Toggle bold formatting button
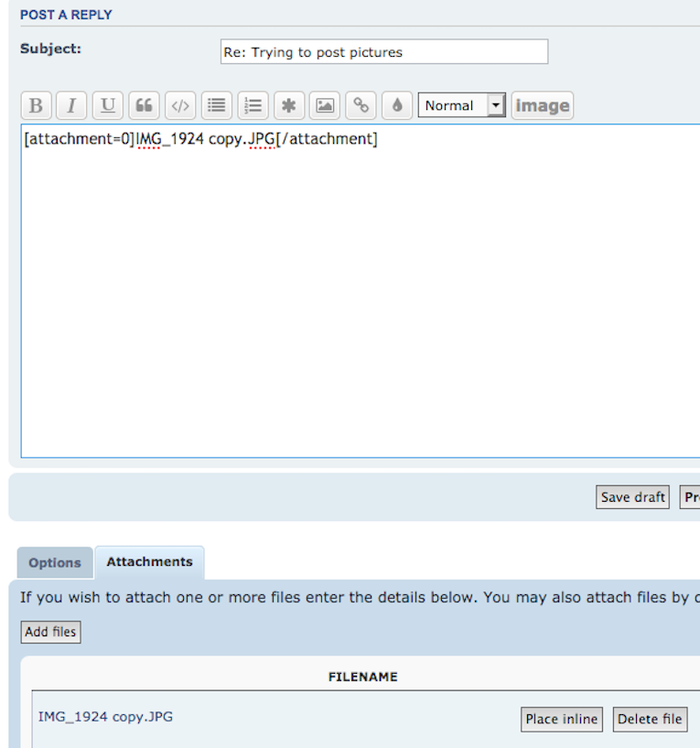The image size is (700, 748). point(36,105)
